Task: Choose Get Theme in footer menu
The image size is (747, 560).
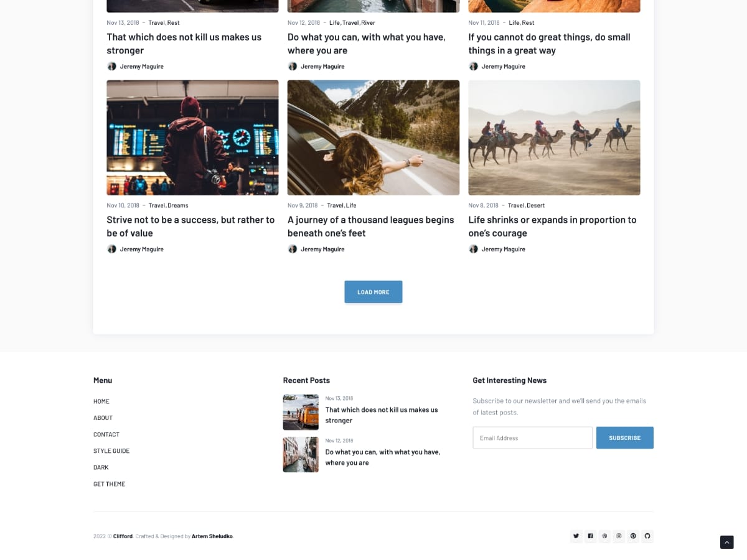Action: [x=109, y=484]
